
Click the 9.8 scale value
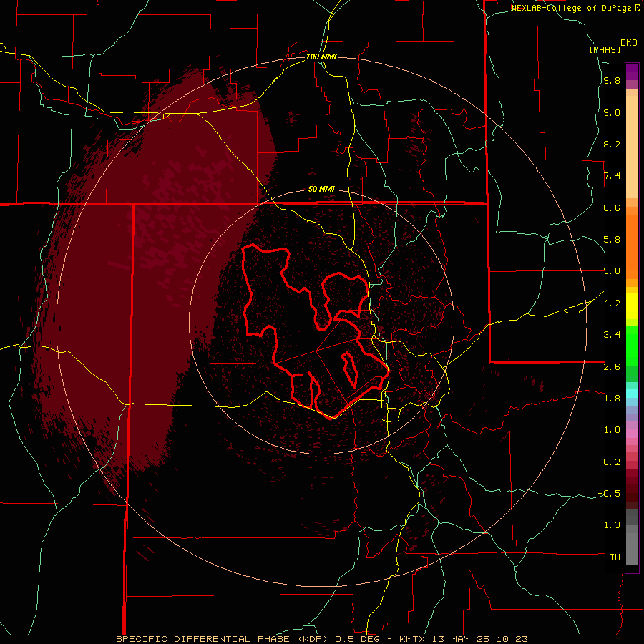click(612, 81)
